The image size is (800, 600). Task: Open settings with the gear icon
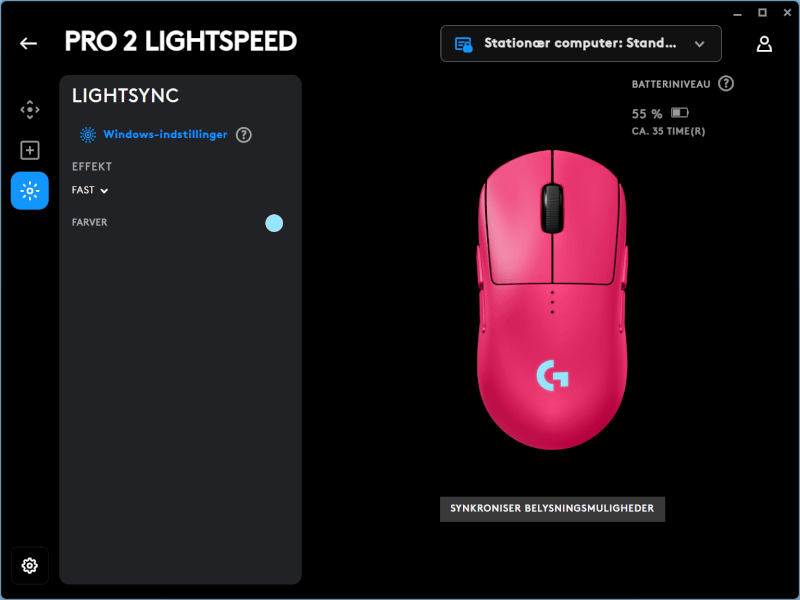tap(30, 565)
